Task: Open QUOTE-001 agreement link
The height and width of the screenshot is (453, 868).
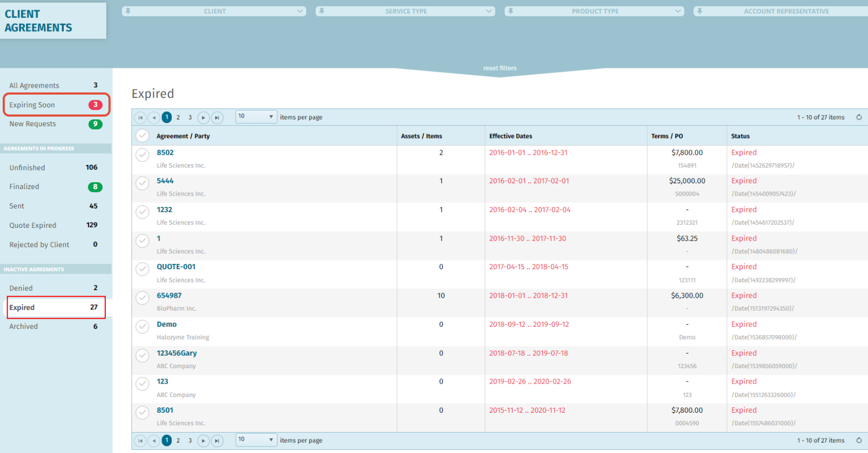Action: point(176,267)
